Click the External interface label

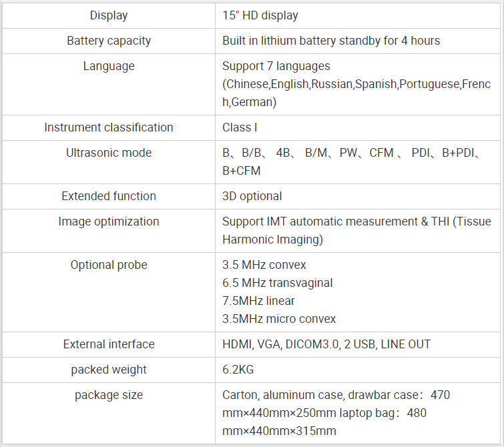[109, 344]
